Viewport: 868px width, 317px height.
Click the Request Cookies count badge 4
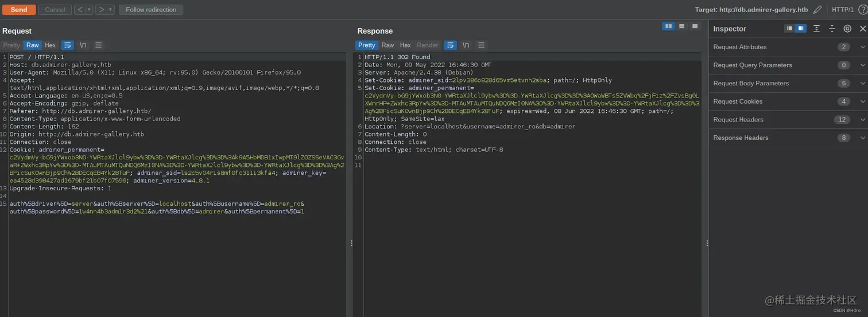844,101
